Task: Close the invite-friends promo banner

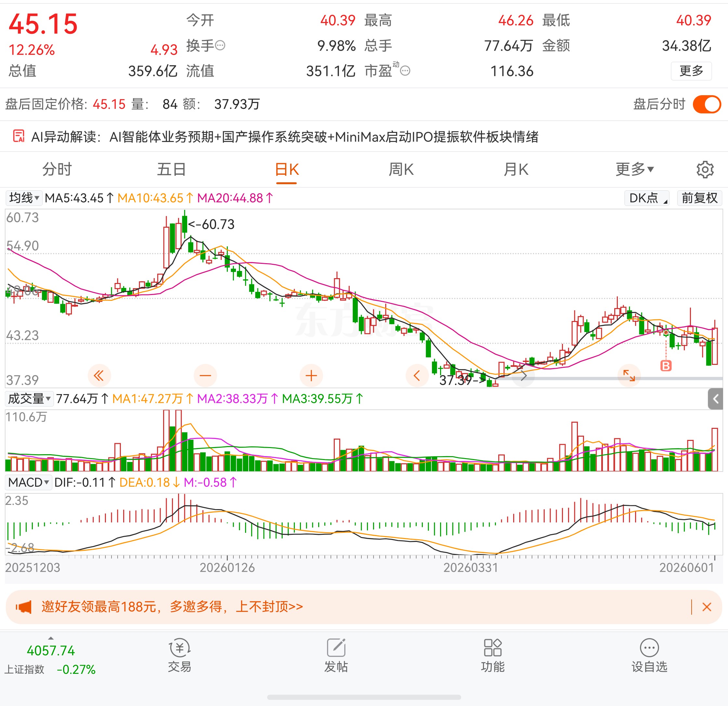Action: click(707, 607)
